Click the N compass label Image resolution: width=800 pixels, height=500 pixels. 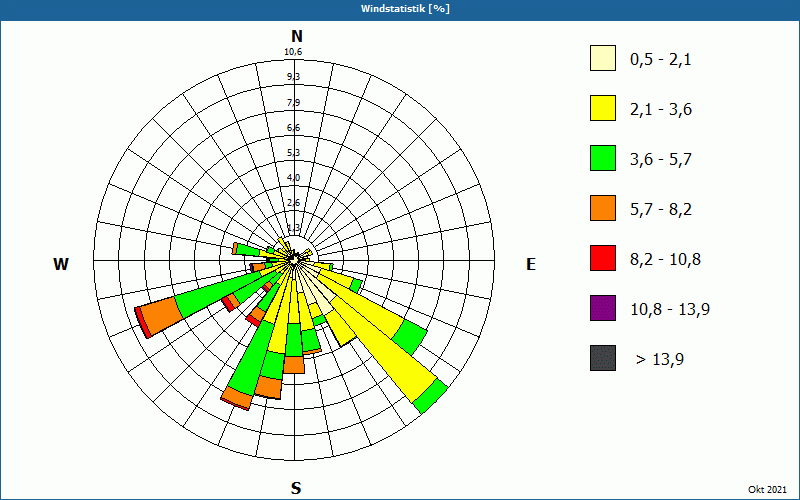(x=296, y=36)
